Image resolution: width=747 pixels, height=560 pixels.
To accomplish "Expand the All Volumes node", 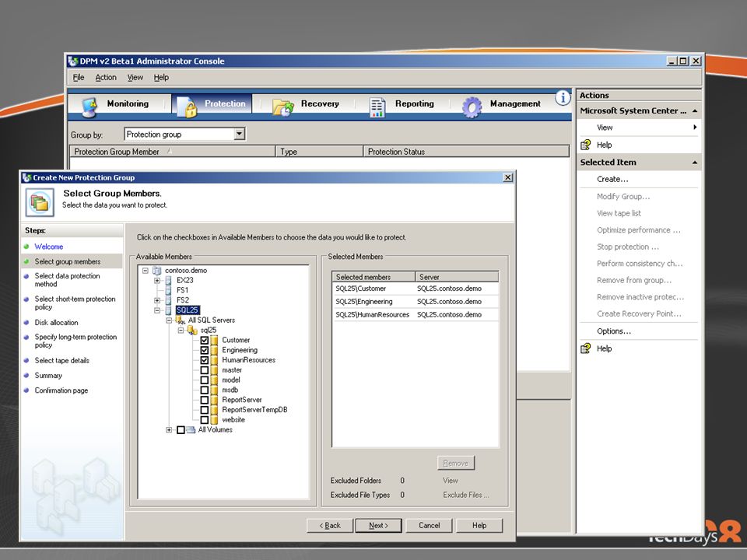I will click(169, 430).
